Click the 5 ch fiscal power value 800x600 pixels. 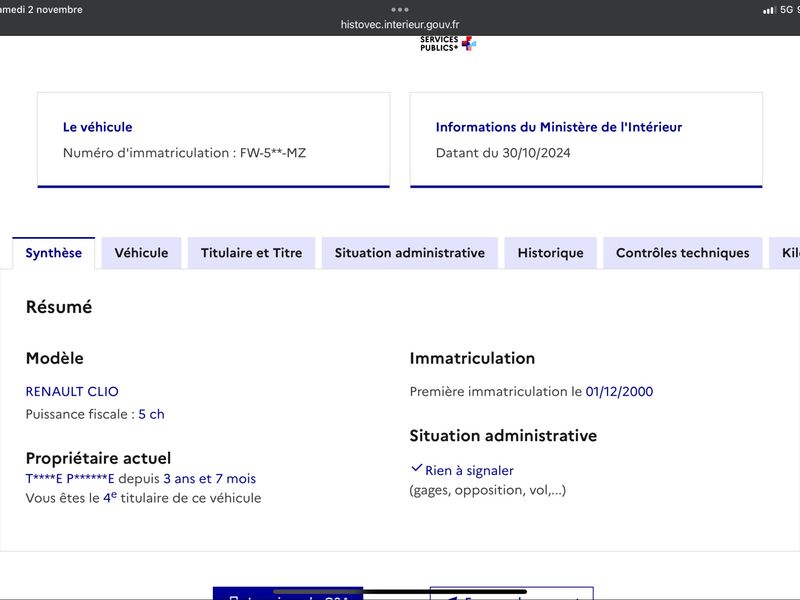(152, 414)
